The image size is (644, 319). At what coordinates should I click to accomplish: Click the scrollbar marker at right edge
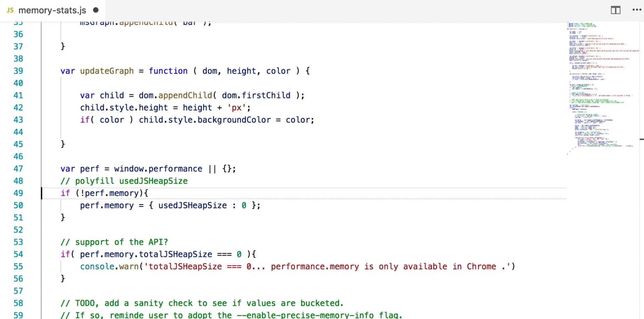coord(642,139)
